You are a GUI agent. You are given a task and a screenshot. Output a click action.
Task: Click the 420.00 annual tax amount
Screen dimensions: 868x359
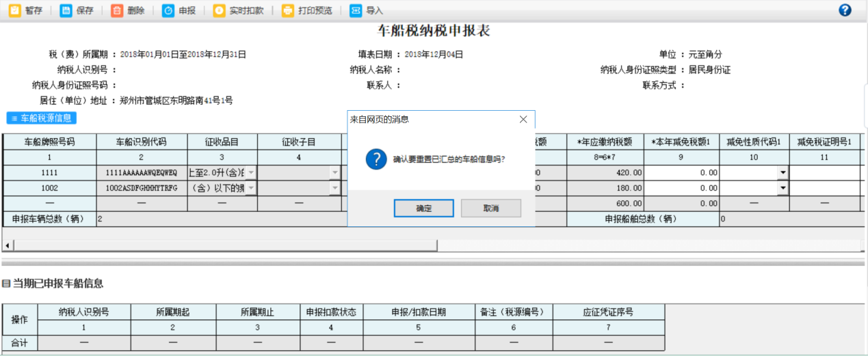605,172
